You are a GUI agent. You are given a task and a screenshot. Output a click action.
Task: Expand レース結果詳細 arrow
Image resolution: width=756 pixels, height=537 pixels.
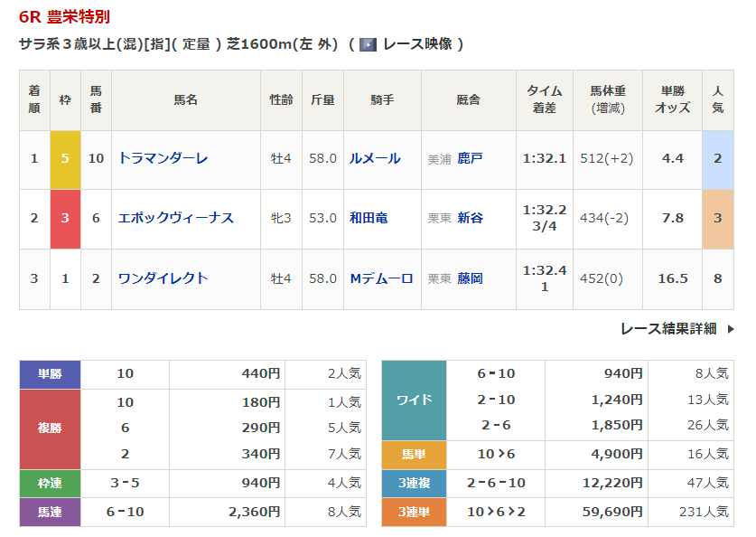(x=730, y=329)
